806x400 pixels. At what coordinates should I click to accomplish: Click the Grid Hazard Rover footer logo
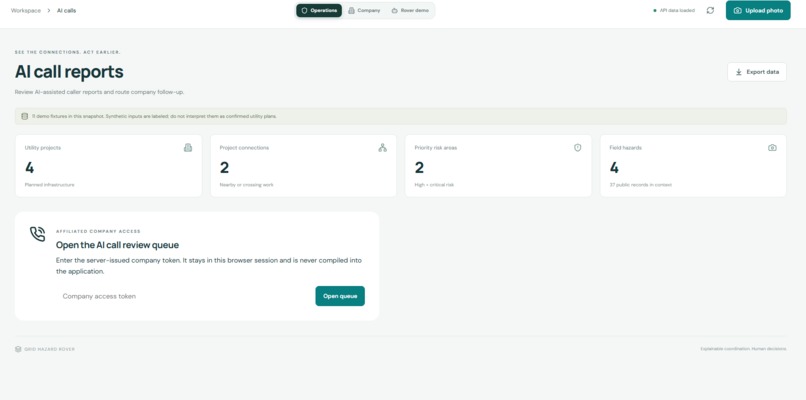[45, 349]
